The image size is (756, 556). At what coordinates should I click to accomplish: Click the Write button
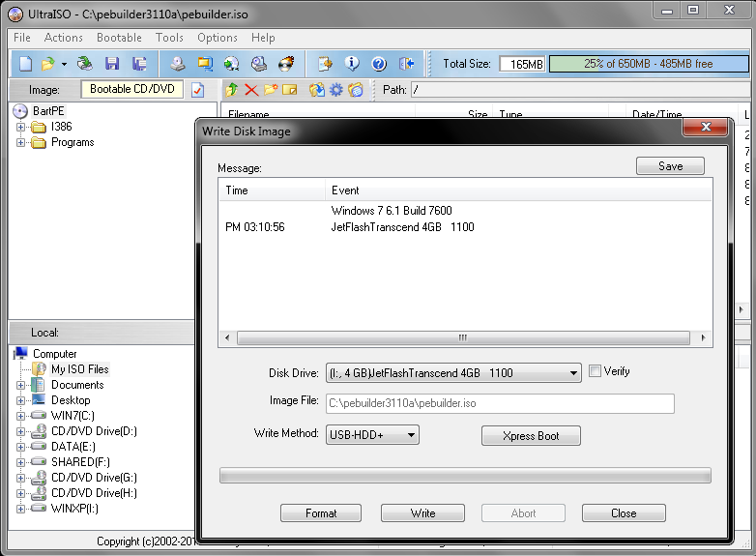[x=422, y=513]
